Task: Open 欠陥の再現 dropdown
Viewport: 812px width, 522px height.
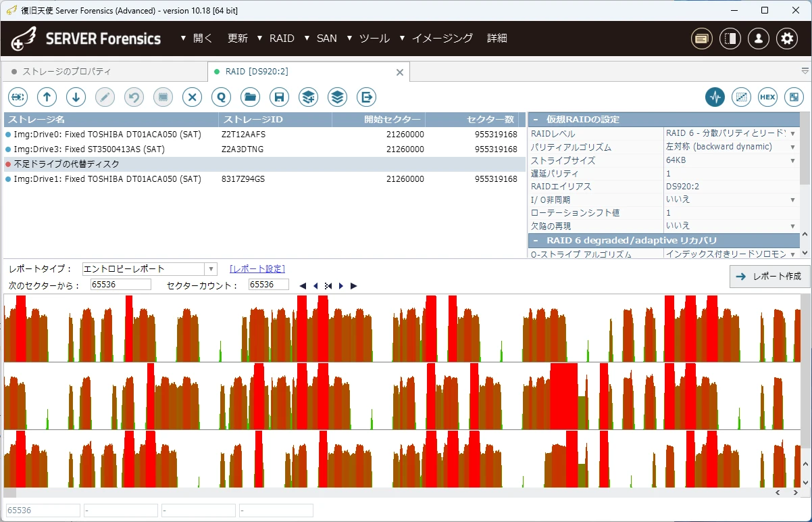Action: (x=793, y=226)
